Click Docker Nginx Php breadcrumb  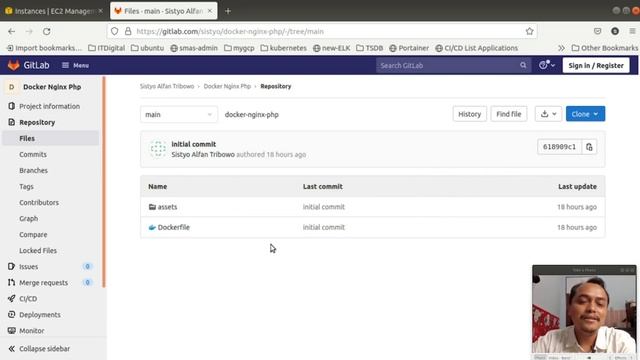click(227, 86)
